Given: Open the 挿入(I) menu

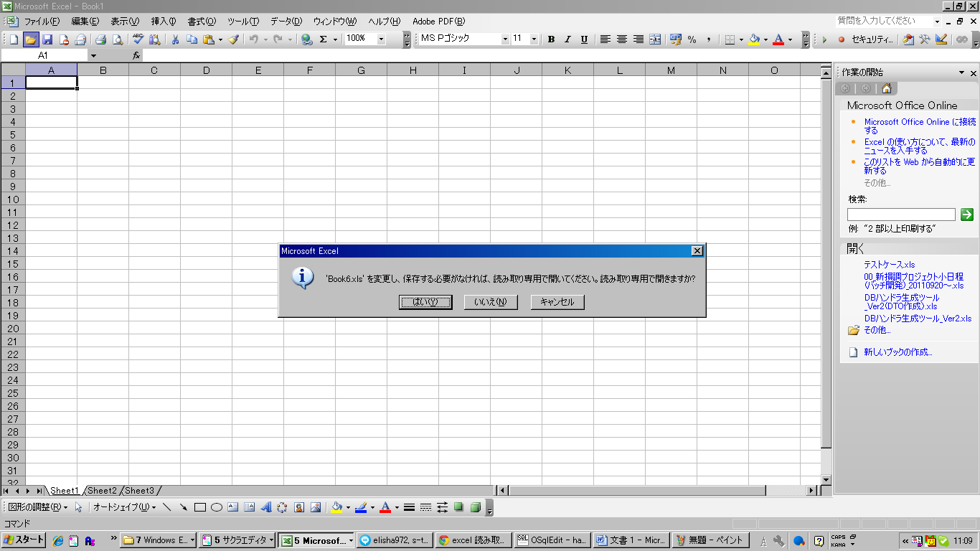Looking at the screenshot, I should tap(164, 21).
